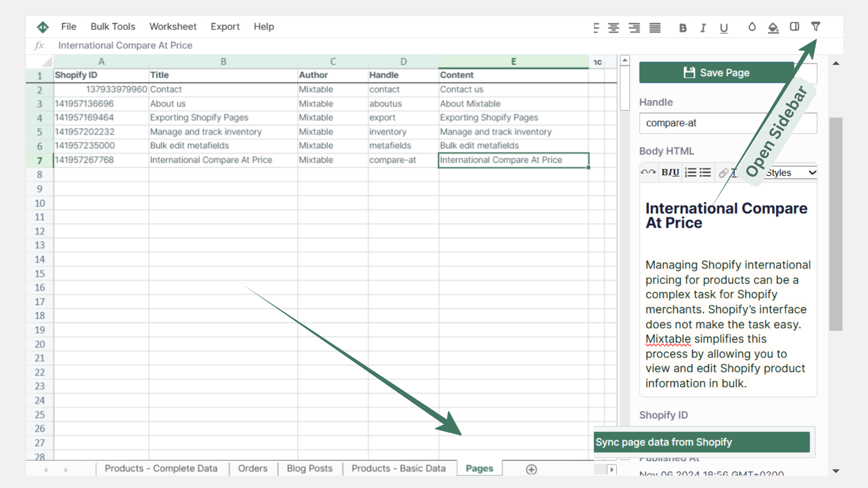This screenshot has width=868, height=488.
Task: Underline the selected cell text
Action: (x=724, y=28)
